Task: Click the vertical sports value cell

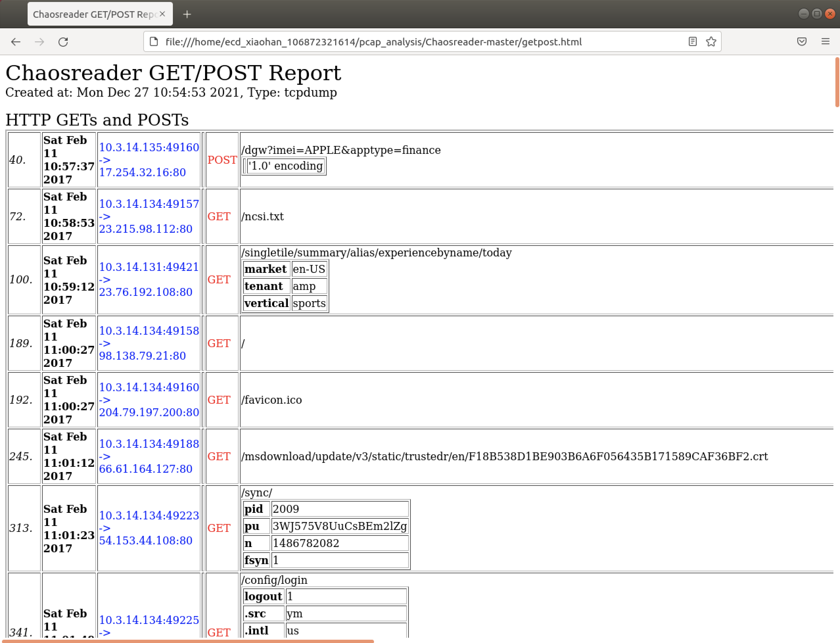Action: click(309, 303)
